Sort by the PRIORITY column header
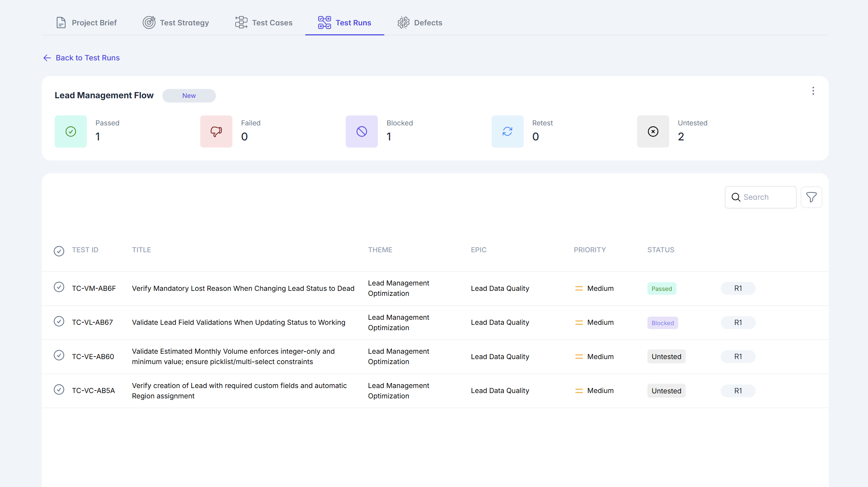This screenshot has width=868, height=487. click(590, 250)
